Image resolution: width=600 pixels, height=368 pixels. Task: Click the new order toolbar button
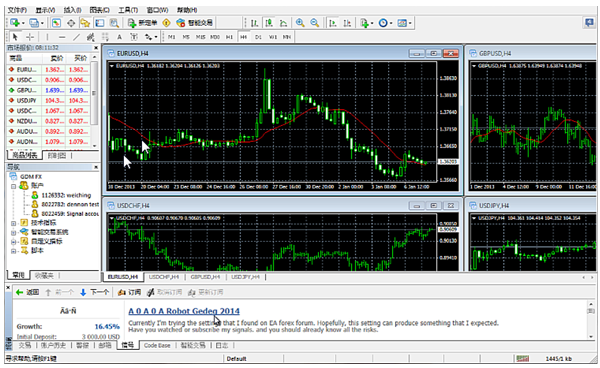(142, 23)
